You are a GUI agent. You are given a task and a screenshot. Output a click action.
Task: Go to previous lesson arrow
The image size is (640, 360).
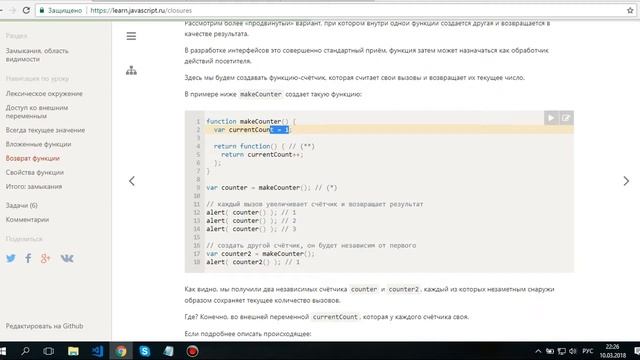point(132,181)
